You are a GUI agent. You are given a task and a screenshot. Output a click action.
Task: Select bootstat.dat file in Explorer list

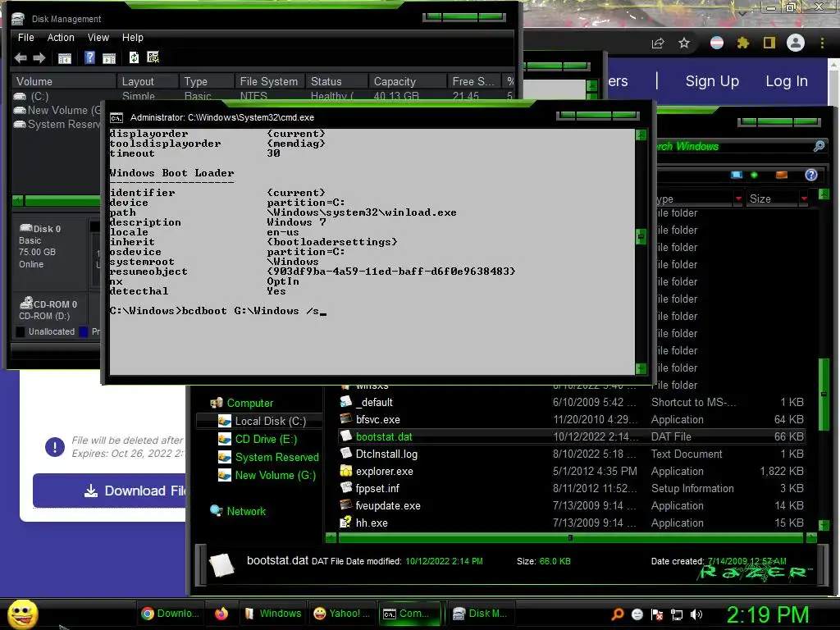point(572,437)
